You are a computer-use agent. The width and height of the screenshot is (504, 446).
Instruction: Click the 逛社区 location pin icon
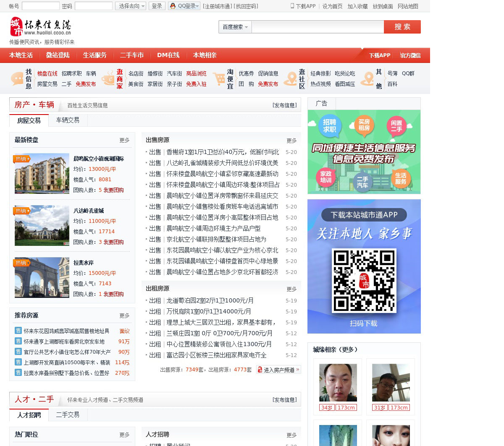290,78
